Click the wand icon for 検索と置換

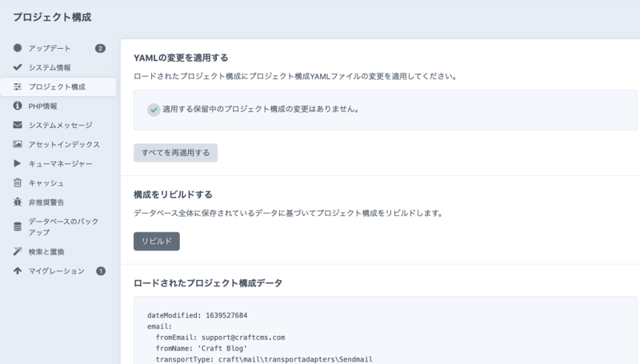point(18,251)
